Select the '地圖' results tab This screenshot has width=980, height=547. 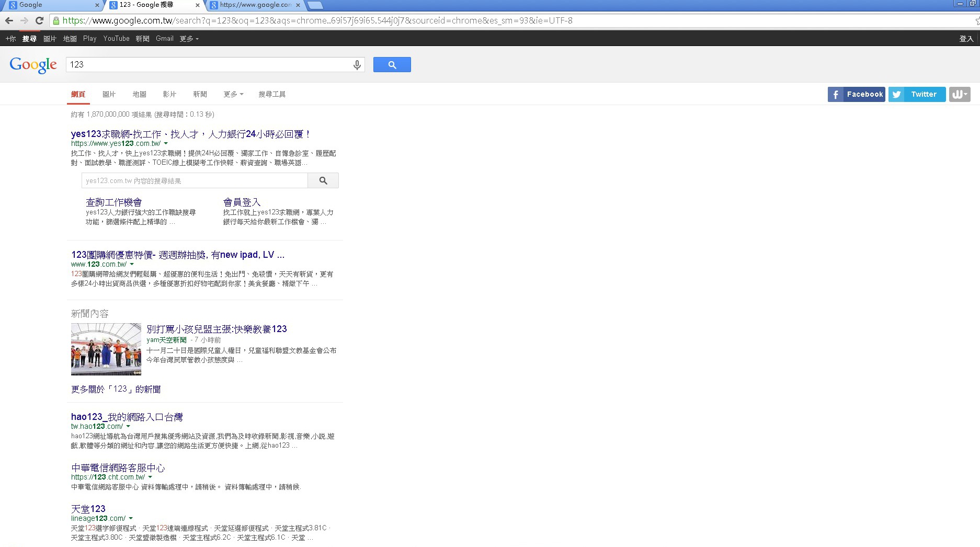139,94
